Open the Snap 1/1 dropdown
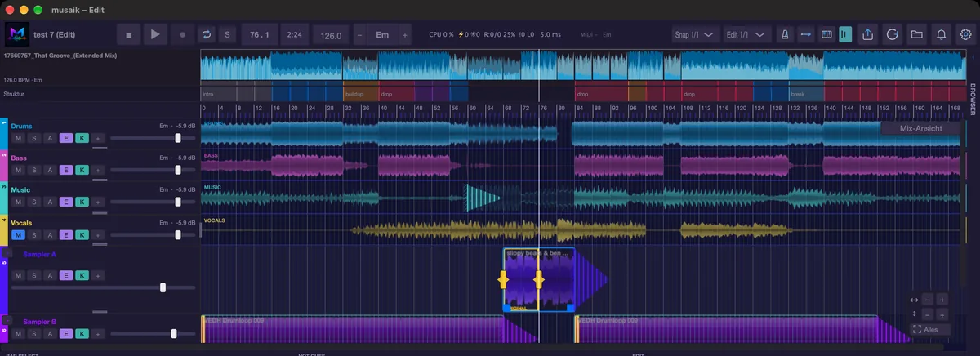The width and height of the screenshot is (980, 356). (x=695, y=35)
